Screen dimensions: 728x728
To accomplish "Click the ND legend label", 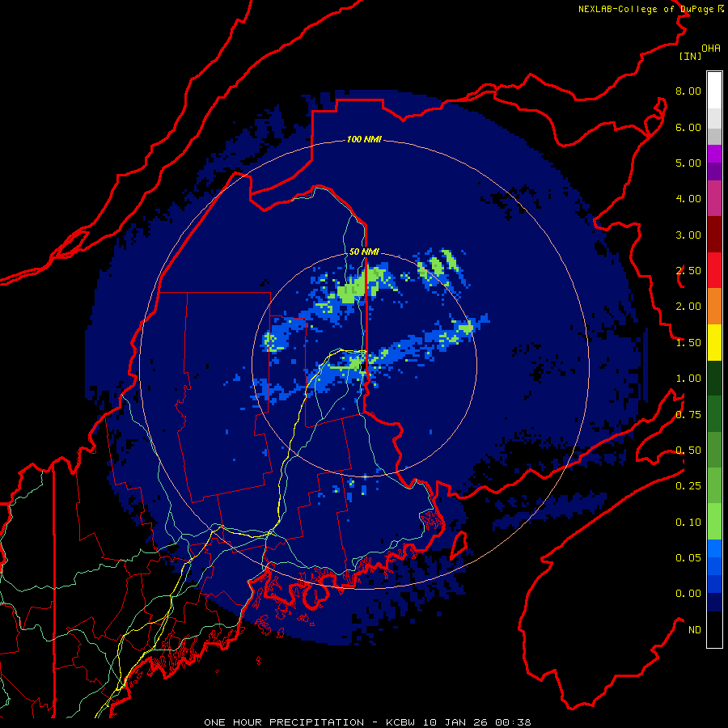I will point(695,630).
